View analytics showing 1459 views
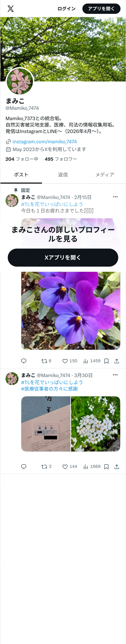This screenshot has height=644, width=126. pyautogui.click(x=92, y=361)
